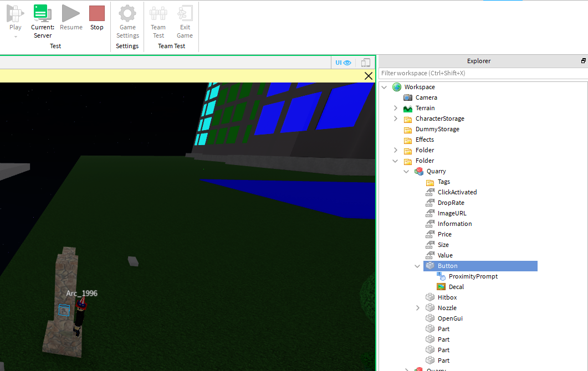
Task: Select Decal label under Button
Action: [x=456, y=287]
